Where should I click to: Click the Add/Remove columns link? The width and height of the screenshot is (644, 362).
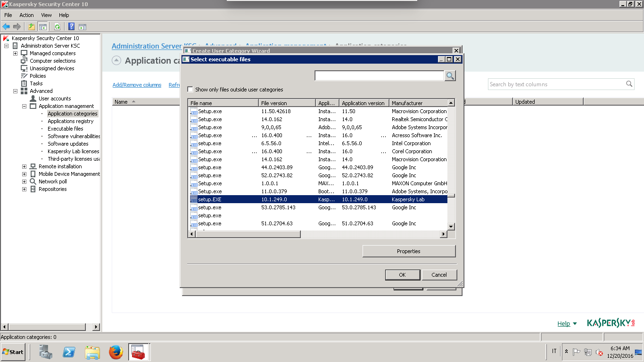coord(137,85)
